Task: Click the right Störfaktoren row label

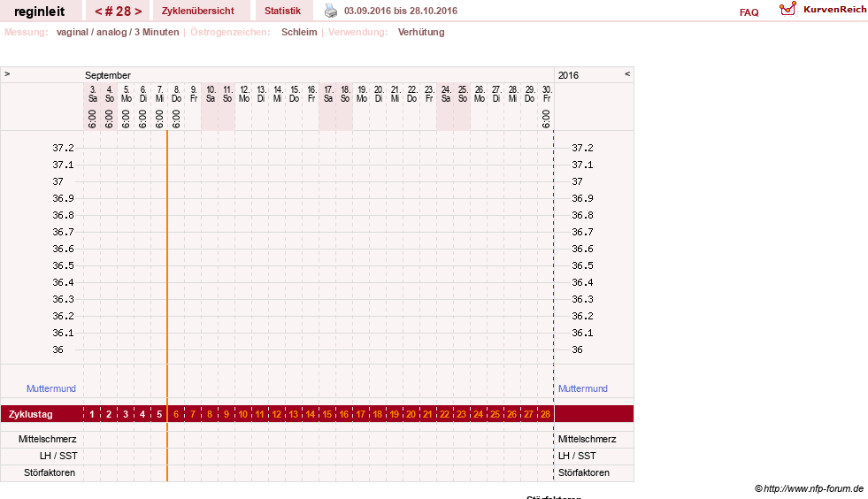Action: [x=583, y=473]
